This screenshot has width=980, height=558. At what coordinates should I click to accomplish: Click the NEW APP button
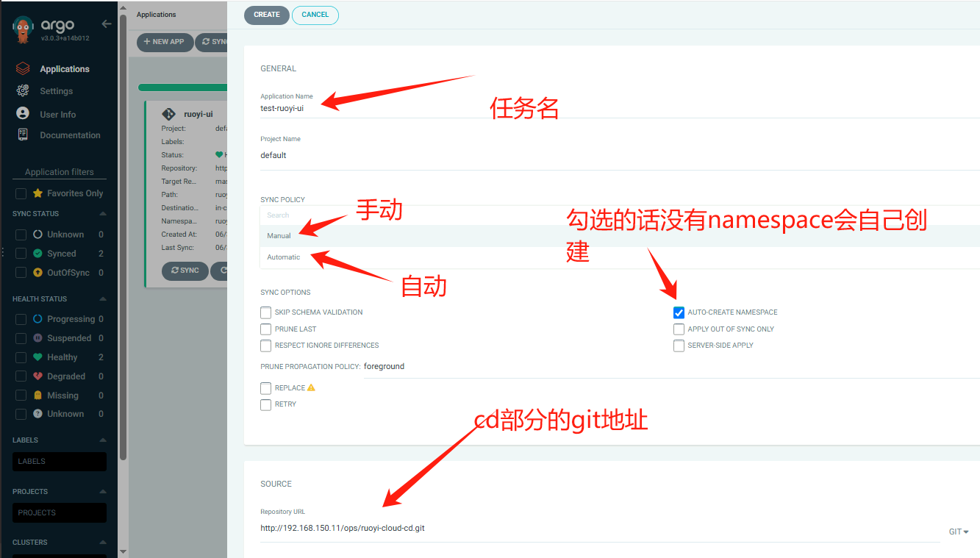[165, 42]
